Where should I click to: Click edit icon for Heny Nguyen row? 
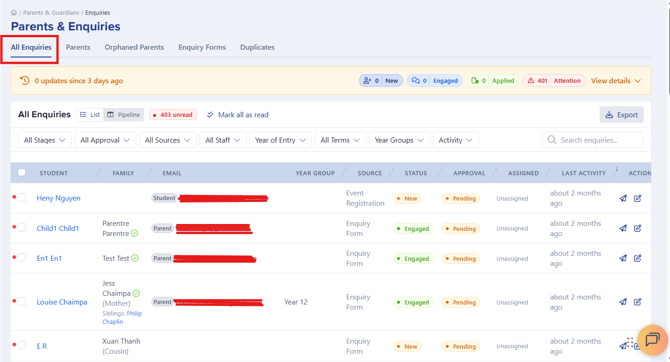(x=638, y=198)
